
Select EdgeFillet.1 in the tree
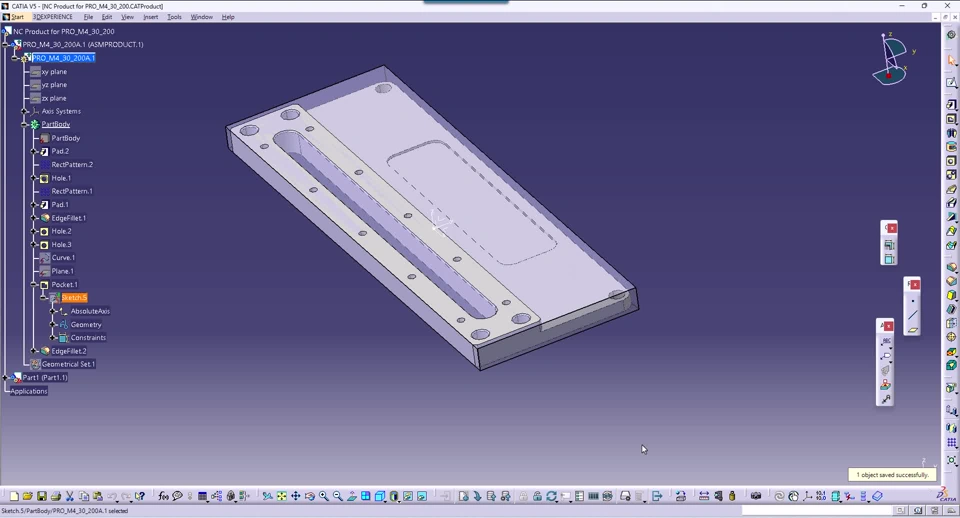pos(69,218)
